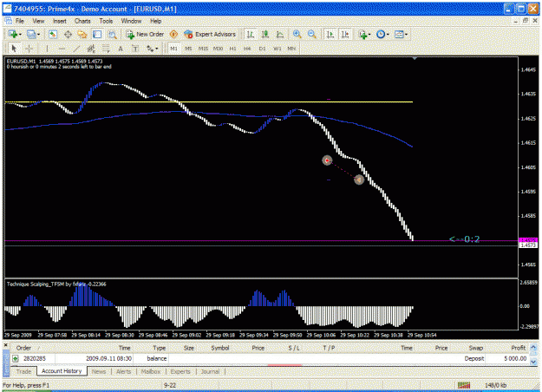This screenshot has height=392, width=542.
Task: Toggle the D1 timeframe button
Action: [262, 49]
